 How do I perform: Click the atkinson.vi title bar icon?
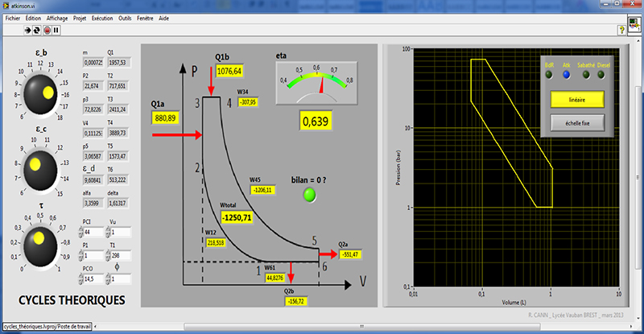click(6, 5)
